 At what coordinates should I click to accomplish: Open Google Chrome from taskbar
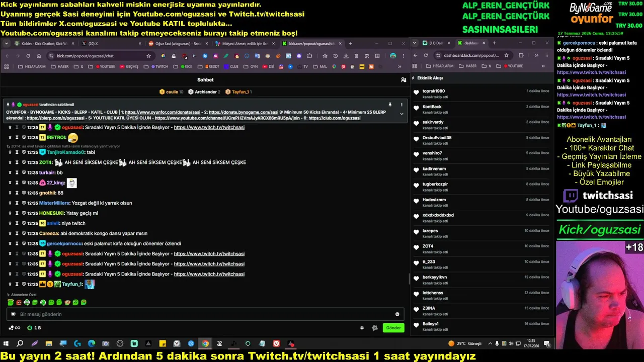tap(205, 343)
